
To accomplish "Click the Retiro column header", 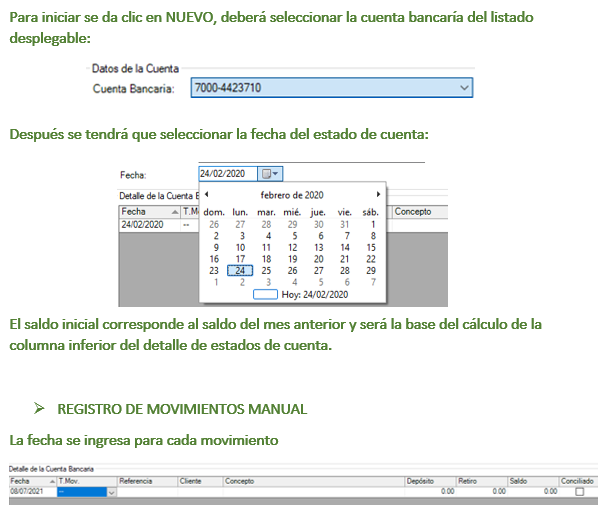I will click(x=482, y=481).
